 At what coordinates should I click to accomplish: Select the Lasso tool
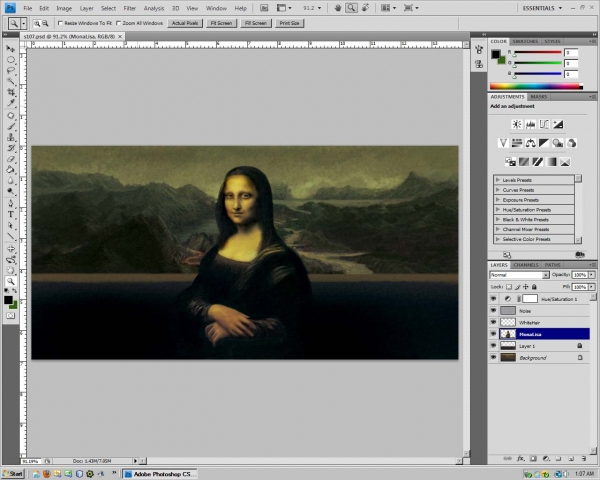click(10, 71)
